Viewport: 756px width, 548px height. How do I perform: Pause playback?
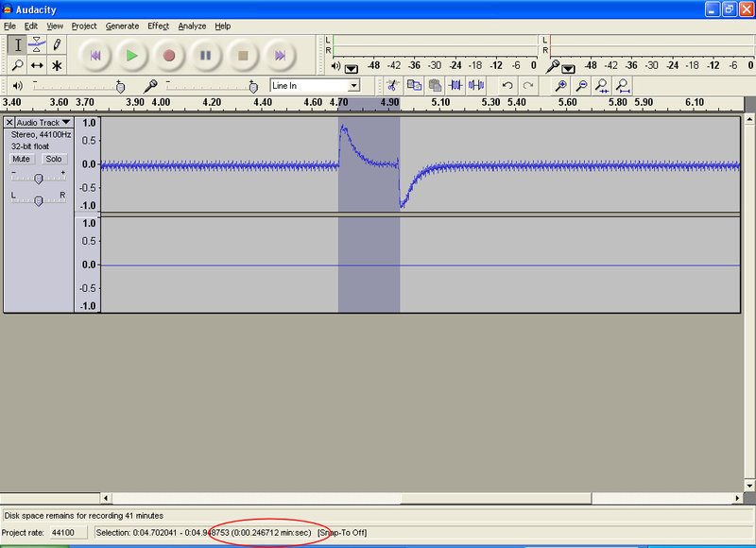click(205, 56)
